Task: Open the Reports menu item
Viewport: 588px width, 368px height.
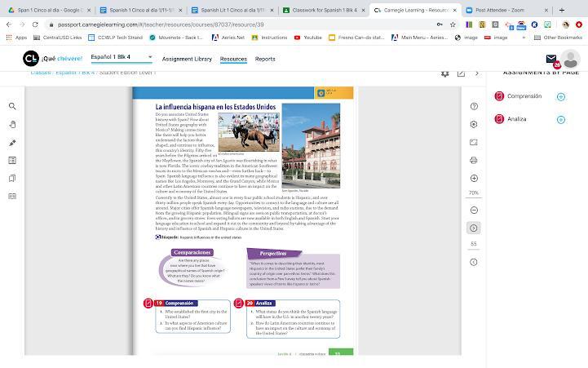Action: tap(265, 59)
